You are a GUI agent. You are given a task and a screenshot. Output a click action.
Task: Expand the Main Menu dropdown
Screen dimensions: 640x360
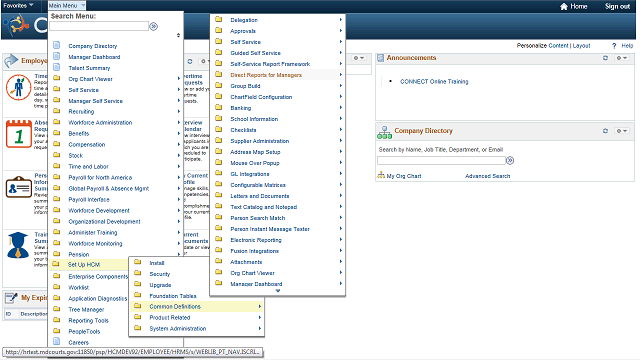click(67, 6)
